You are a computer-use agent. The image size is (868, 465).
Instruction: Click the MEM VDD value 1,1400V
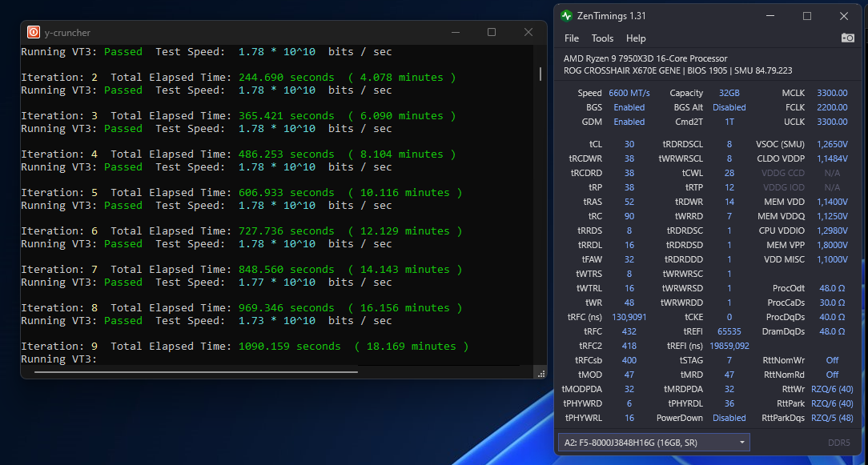click(832, 202)
